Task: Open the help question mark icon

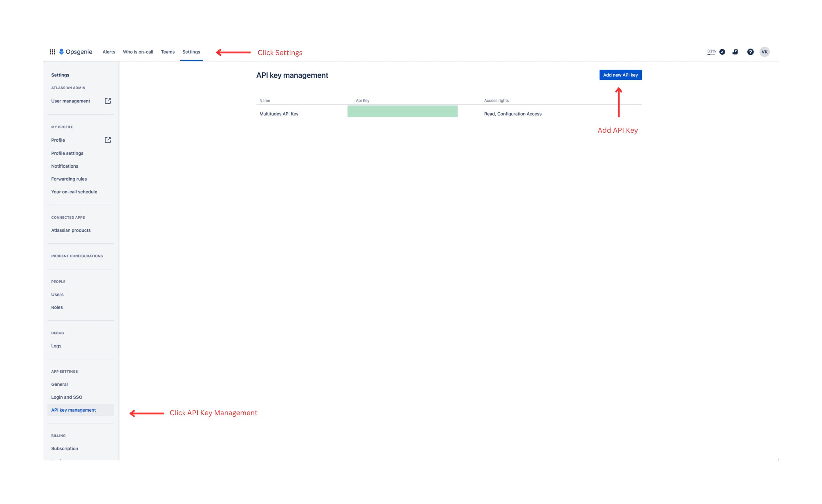Action: pos(750,52)
